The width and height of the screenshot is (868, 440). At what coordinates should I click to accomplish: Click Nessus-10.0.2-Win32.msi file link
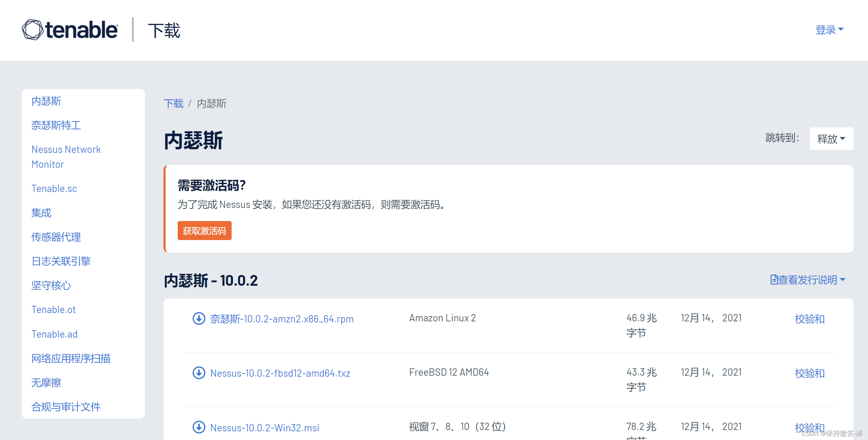tap(265, 428)
